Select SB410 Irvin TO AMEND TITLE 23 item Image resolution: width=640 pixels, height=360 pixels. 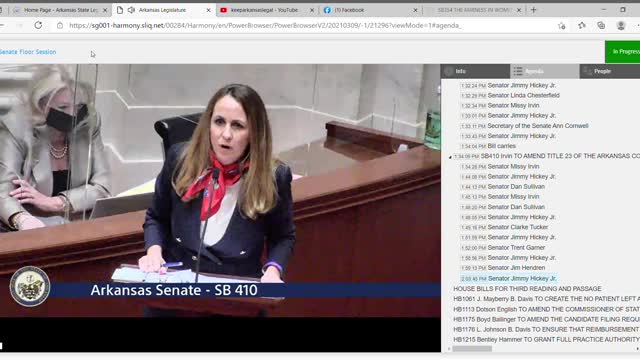point(560,156)
